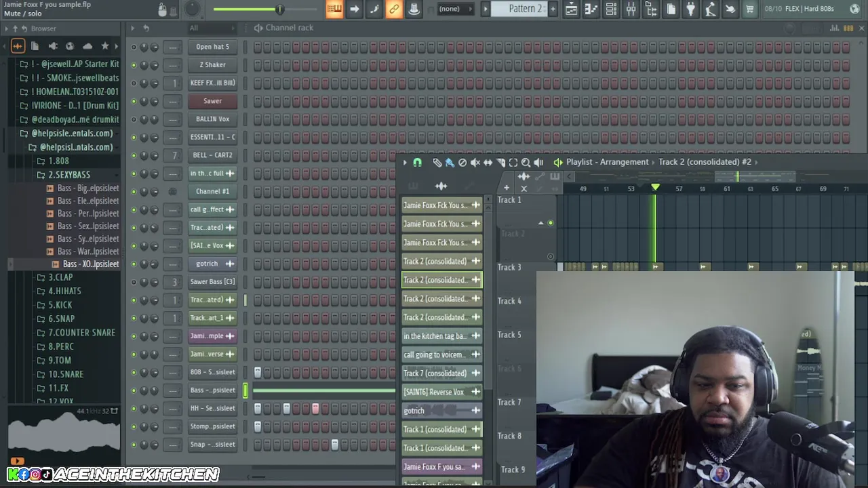Open the project files icon in toolbar
The width and height of the screenshot is (868, 488).
[671, 9]
